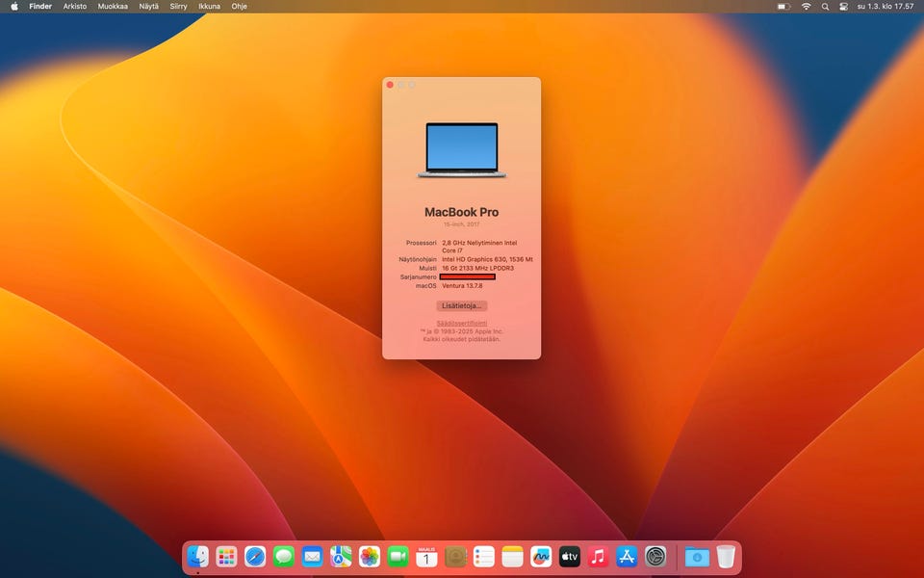Image resolution: width=924 pixels, height=578 pixels.
Task: Open the Finder menu
Action: [x=40, y=7]
